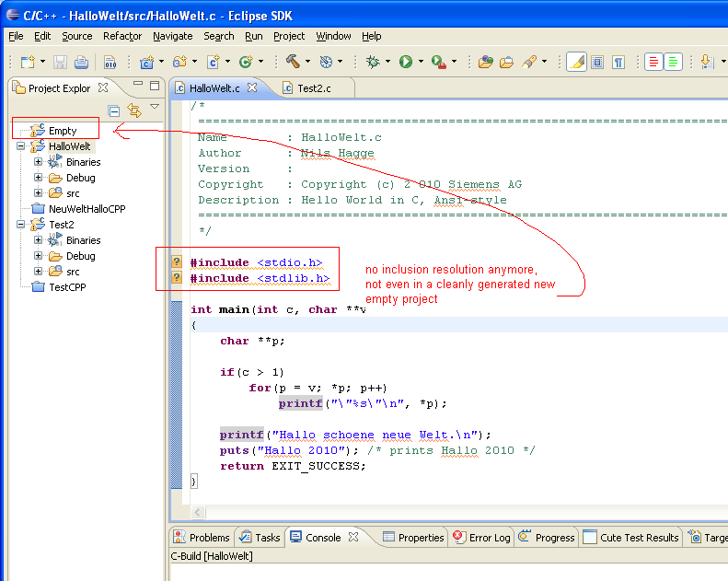Toggle the green lines toolbar button
The height and width of the screenshot is (581, 728).
click(x=673, y=62)
